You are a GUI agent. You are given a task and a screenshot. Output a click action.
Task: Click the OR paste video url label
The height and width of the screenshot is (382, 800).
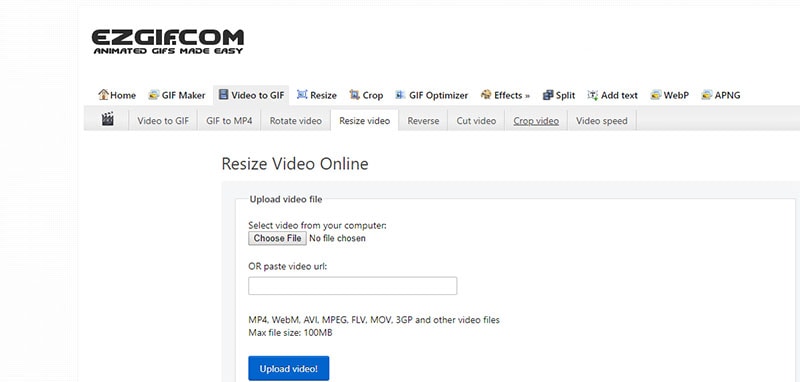[287, 266]
